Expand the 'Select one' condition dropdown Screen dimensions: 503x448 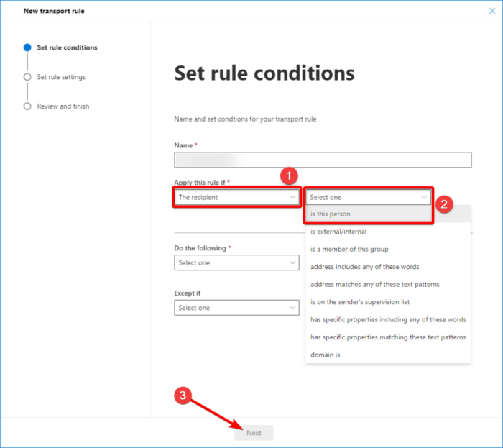click(x=369, y=197)
